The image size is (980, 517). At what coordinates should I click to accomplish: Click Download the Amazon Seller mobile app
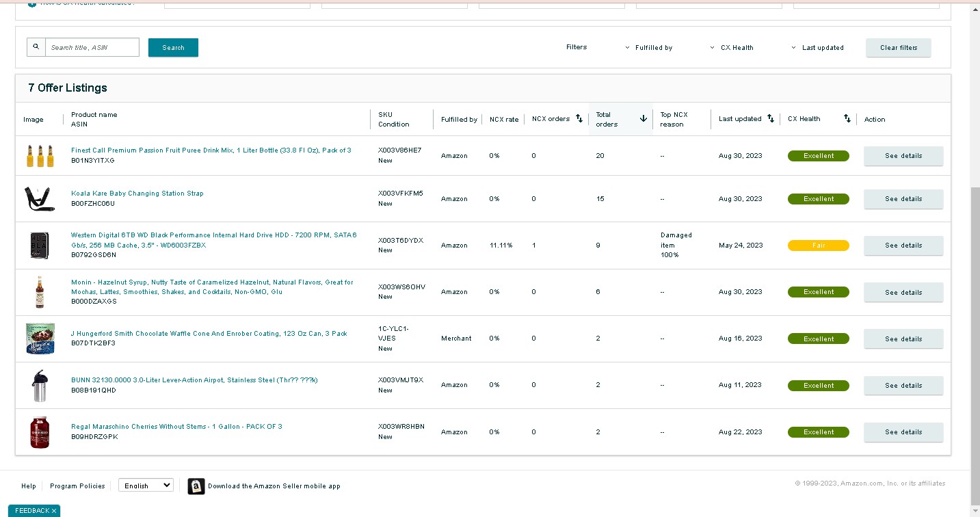[x=274, y=486]
